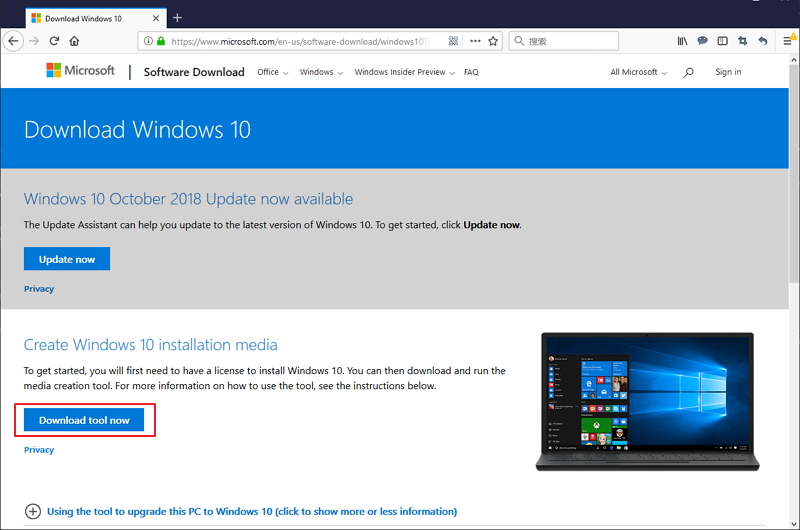Click the Download tool now button
Image resolution: width=800 pixels, height=530 pixels.
84,420
